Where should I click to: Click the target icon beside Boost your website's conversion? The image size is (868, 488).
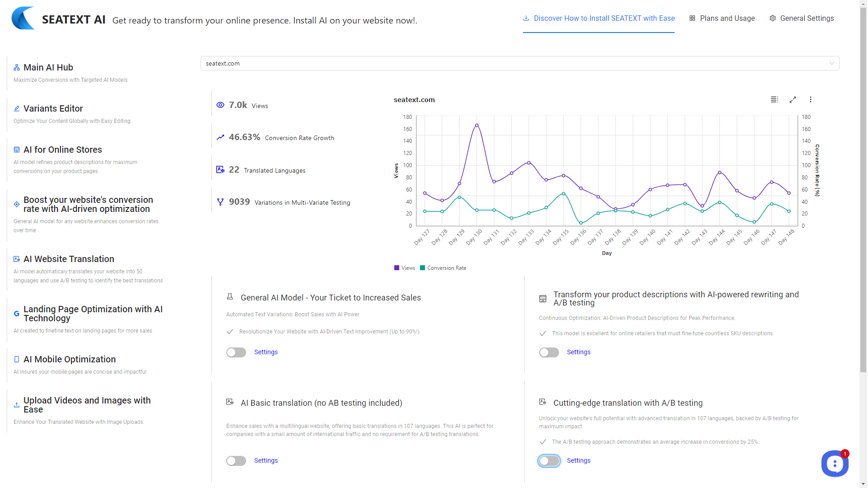coord(17,205)
